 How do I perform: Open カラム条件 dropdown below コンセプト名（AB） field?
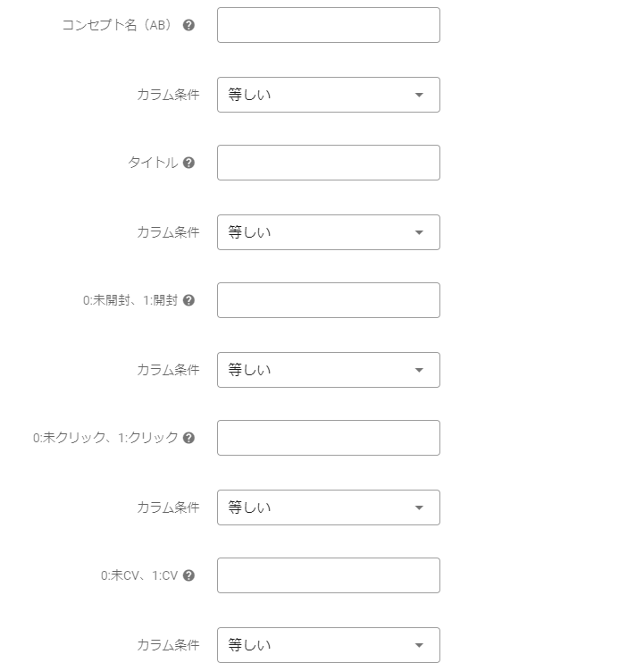tap(328, 95)
